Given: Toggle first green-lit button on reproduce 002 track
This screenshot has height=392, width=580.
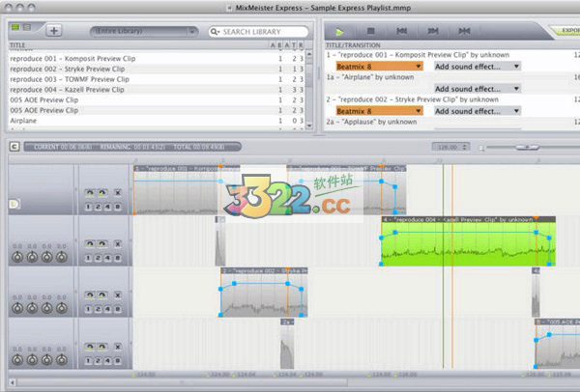Looking at the screenshot, I should click(89, 294).
